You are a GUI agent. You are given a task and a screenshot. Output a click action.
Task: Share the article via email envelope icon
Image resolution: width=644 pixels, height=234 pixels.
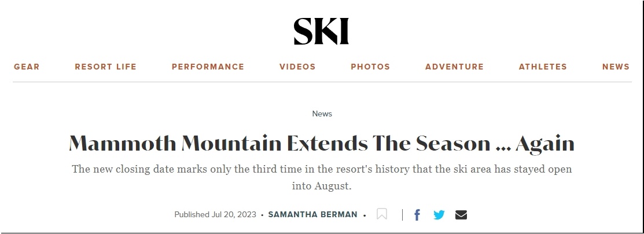tap(461, 215)
